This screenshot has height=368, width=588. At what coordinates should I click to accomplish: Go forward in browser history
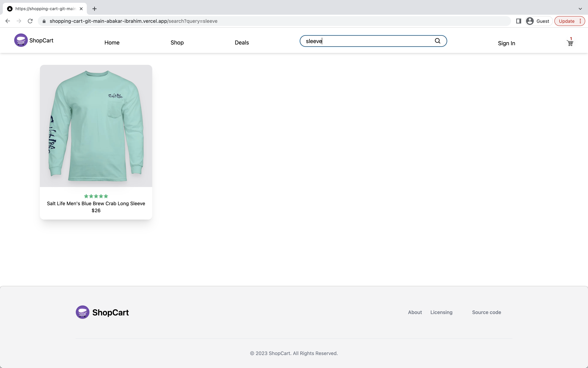19,21
